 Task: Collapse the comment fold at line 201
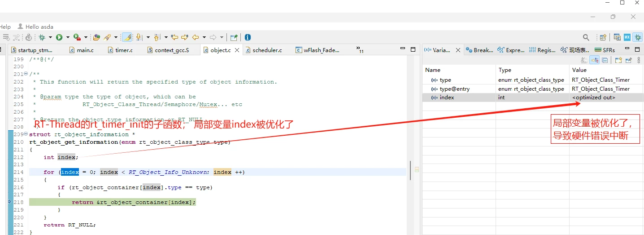point(26,74)
